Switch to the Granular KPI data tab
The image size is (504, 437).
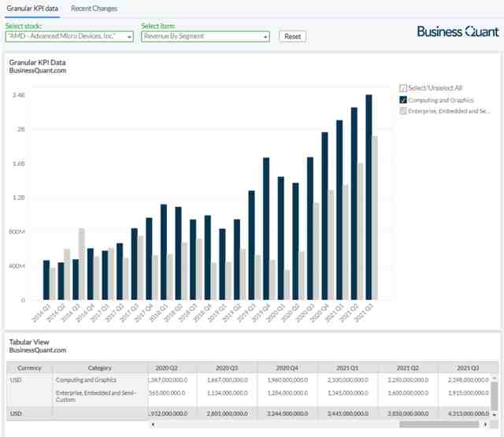pyautogui.click(x=32, y=9)
